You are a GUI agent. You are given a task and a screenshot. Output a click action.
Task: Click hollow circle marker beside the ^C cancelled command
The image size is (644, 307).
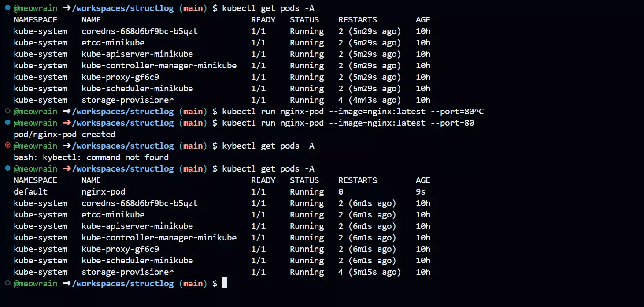click(7, 111)
